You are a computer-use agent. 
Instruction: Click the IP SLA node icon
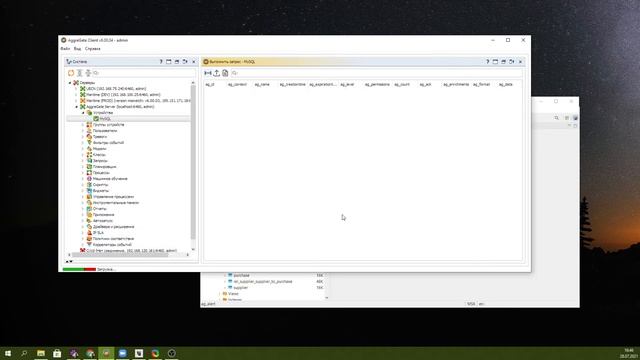89,233
